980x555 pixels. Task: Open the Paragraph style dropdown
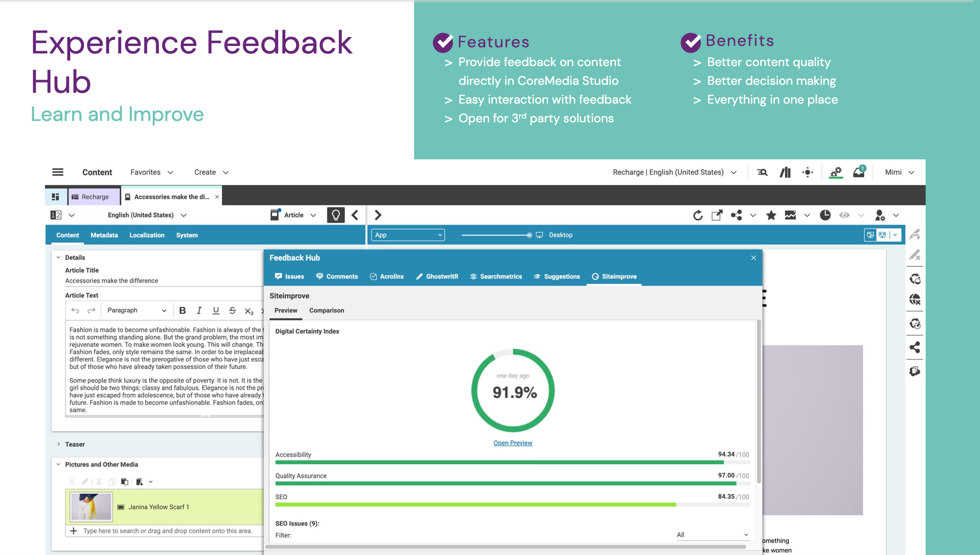(136, 310)
